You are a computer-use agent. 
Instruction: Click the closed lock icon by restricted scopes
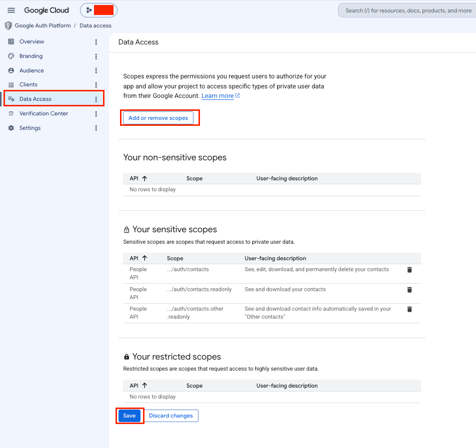126,357
